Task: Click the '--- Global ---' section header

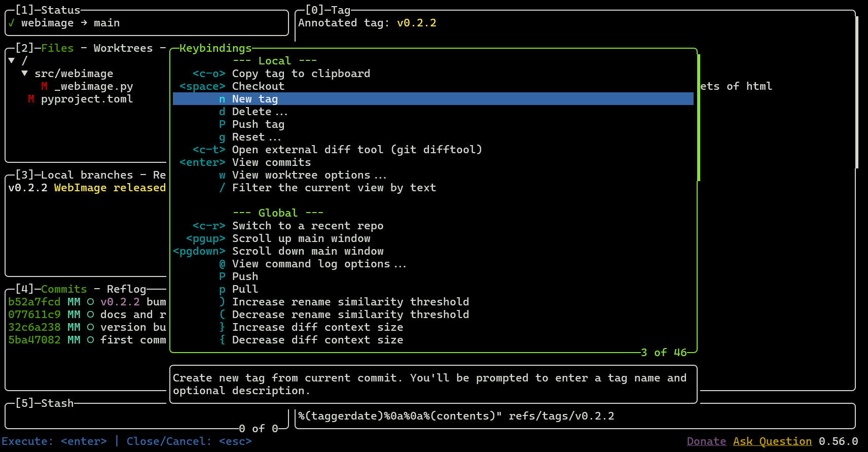Action: click(278, 213)
